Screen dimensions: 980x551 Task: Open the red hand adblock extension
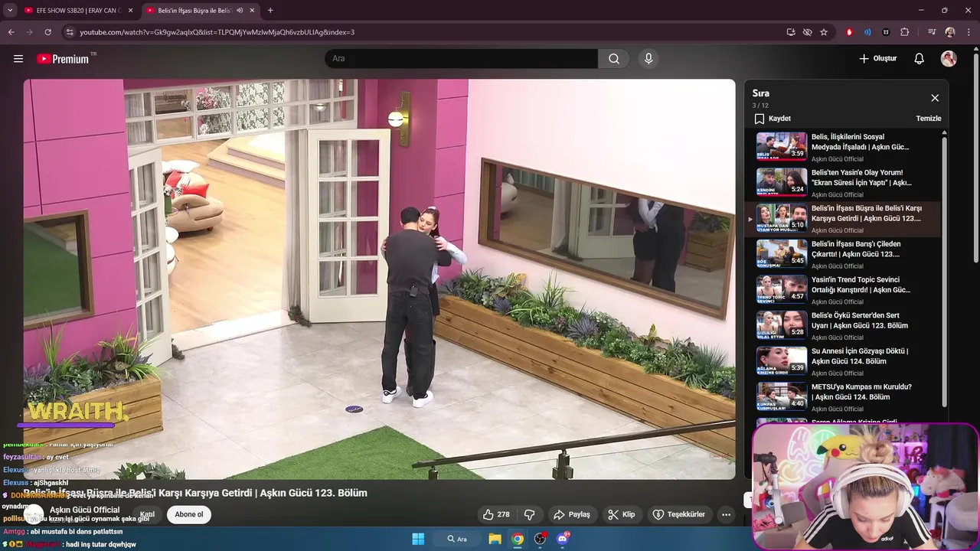point(849,32)
